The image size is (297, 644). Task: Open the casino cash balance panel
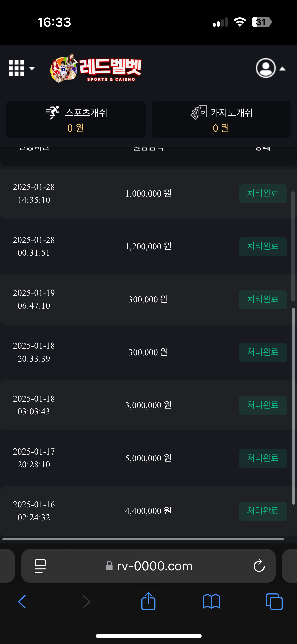coord(221,119)
